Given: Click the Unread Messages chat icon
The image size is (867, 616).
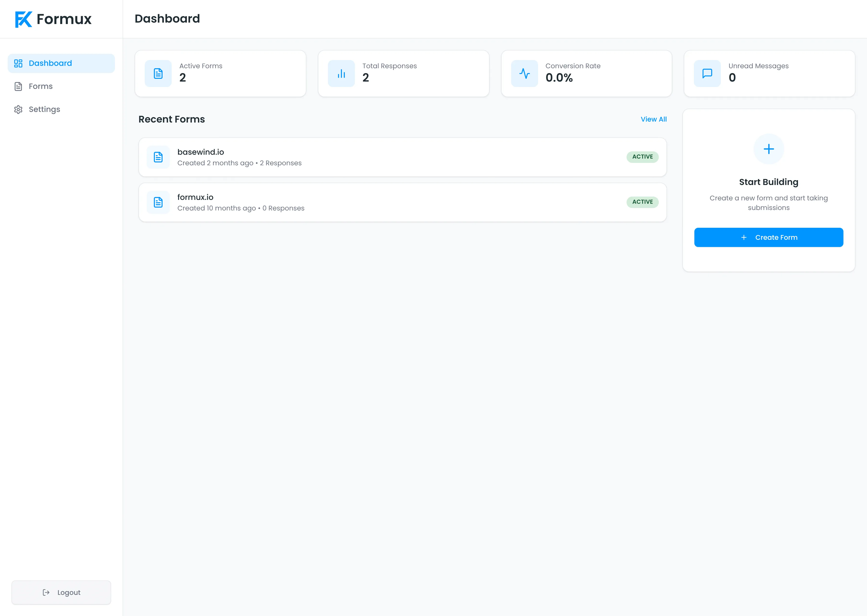Looking at the screenshot, I should point(707,74).
